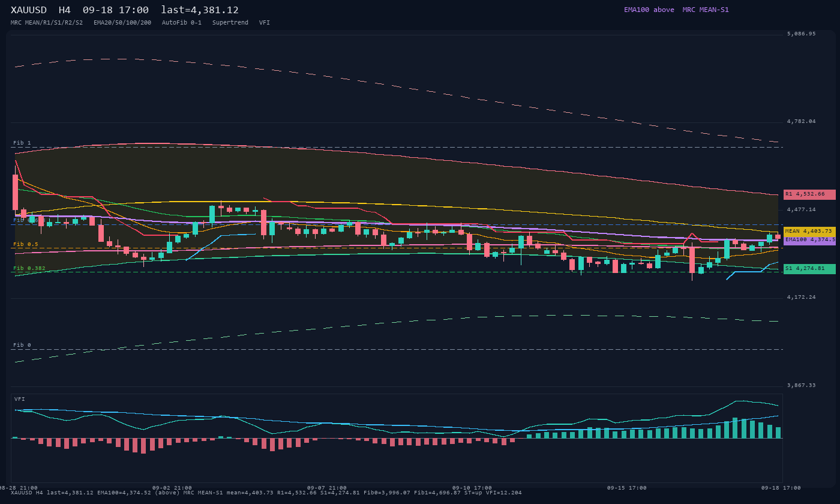Click the purple EMA100 above status text
This screenshot has height=504, width=840.
point(649,10)
